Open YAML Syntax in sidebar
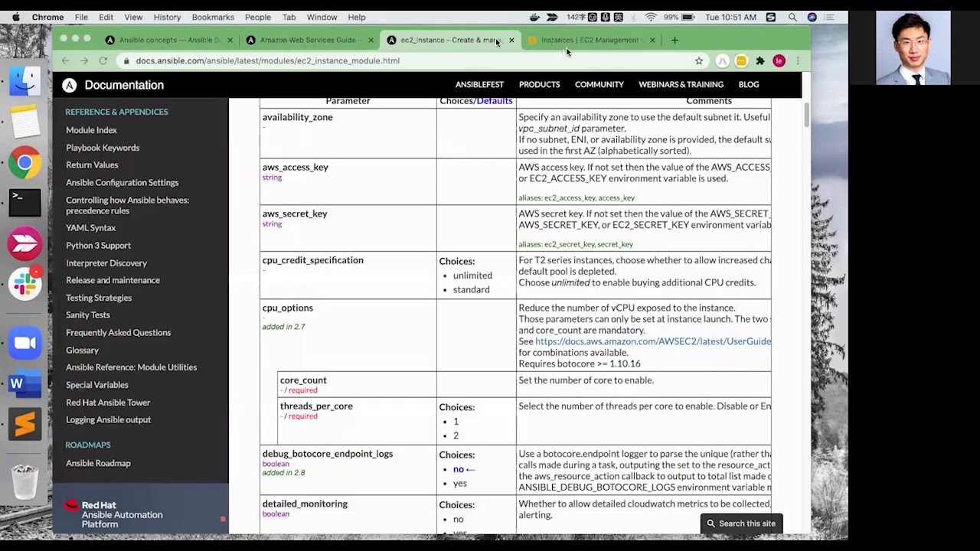Screen dimensions: 980x551 [x=90, y=227]
